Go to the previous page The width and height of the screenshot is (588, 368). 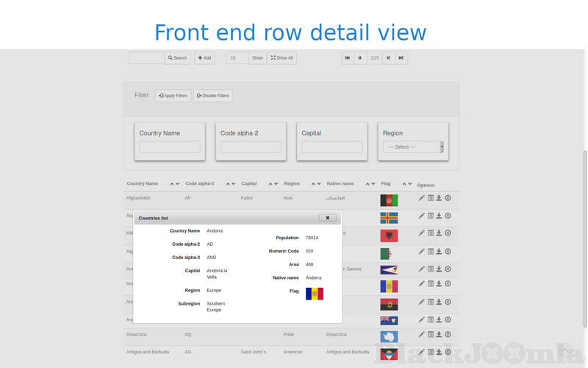click(359, 57)
